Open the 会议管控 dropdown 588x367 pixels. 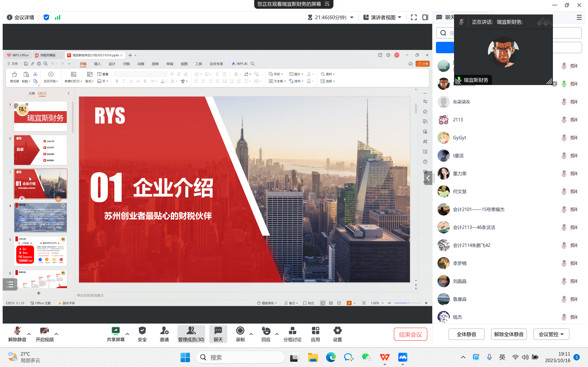click(x=551, y=334)
